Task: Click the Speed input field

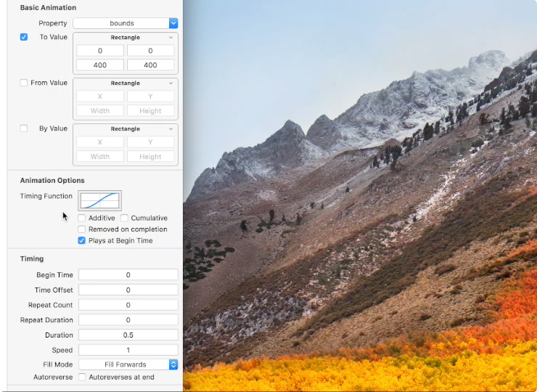Action: (x=128, y=350)
